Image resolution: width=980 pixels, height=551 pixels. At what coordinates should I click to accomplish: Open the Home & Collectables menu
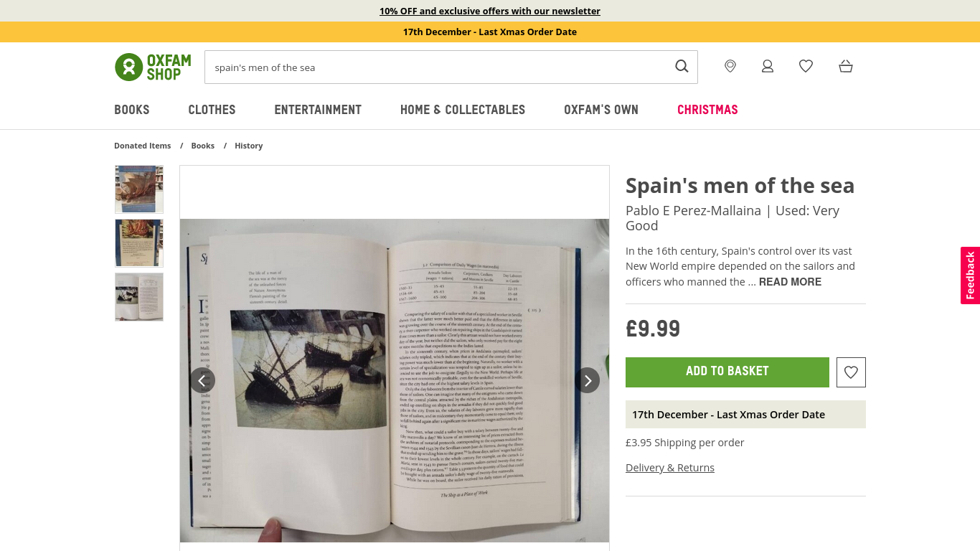[463, 110]
